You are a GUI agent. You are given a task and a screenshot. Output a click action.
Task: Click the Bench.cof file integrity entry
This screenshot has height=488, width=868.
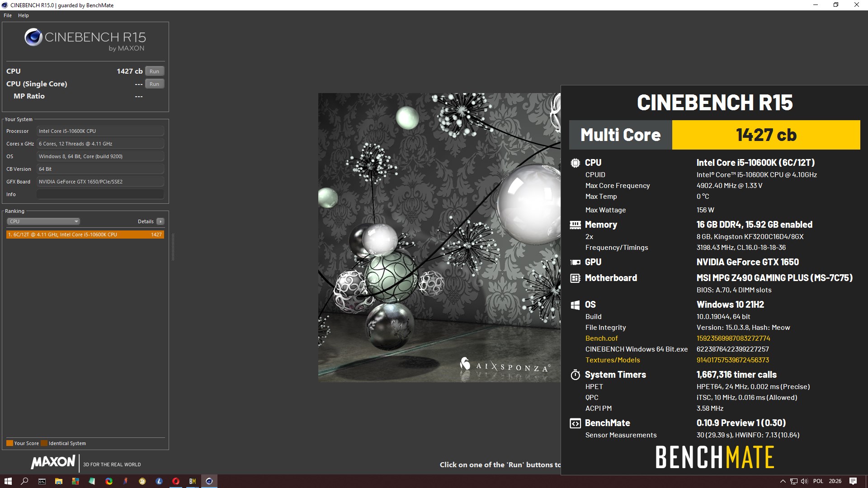coord(601,338)
